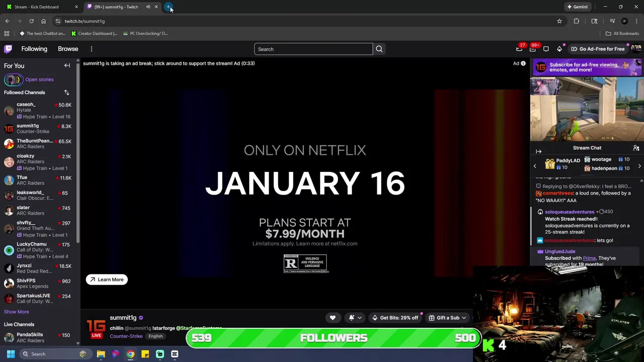Open notifications inbox with 99+ badge

point(533,49)
